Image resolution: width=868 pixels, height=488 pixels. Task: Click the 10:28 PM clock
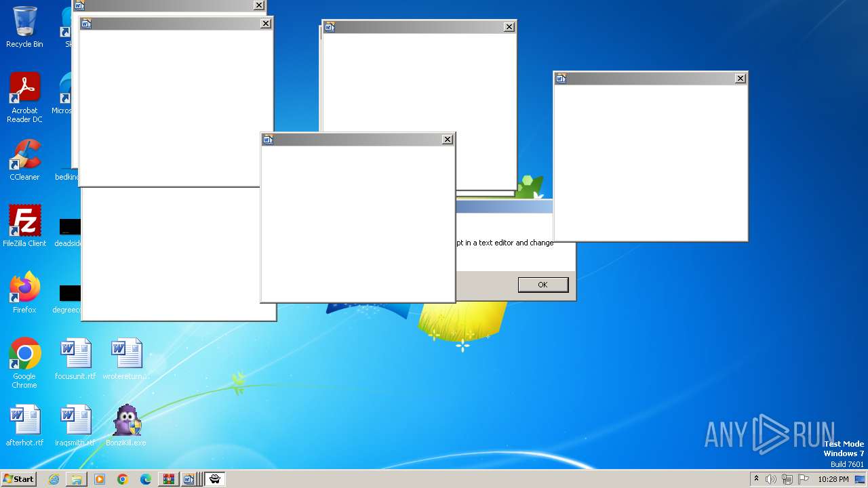pyautogui.click(x=833, y=479)
